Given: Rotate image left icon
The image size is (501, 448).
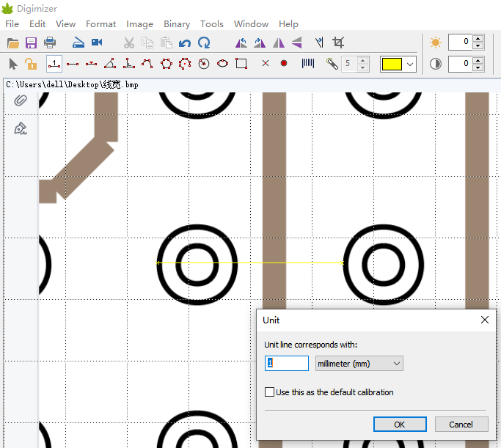Looking at the screenshot, I should (x=241, y=43).
